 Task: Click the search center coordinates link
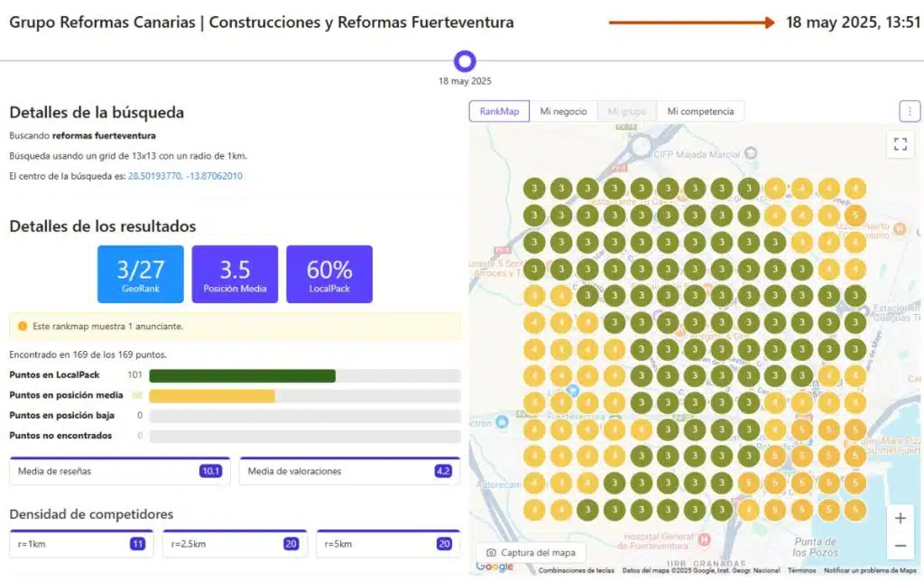tap(185, 176)
